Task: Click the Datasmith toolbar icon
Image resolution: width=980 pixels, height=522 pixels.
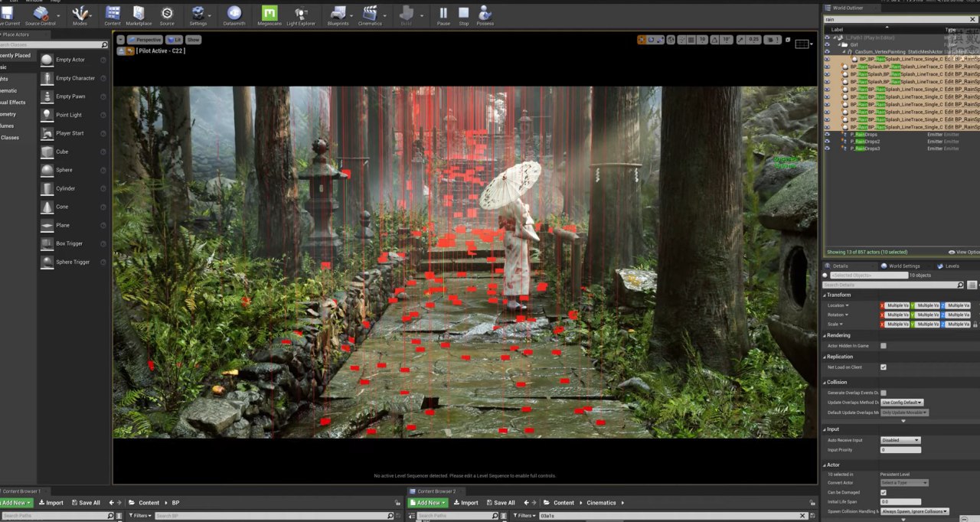Action: [234, 14]
